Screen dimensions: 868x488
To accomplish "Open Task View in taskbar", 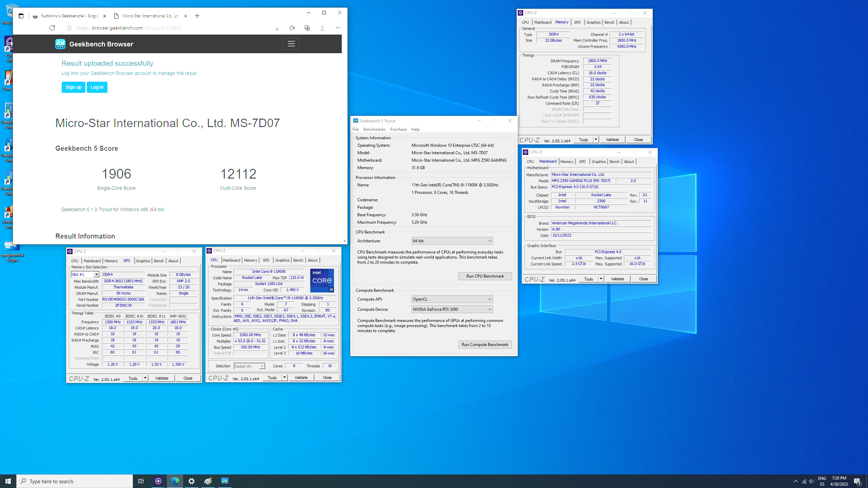I will coord(141,481).
